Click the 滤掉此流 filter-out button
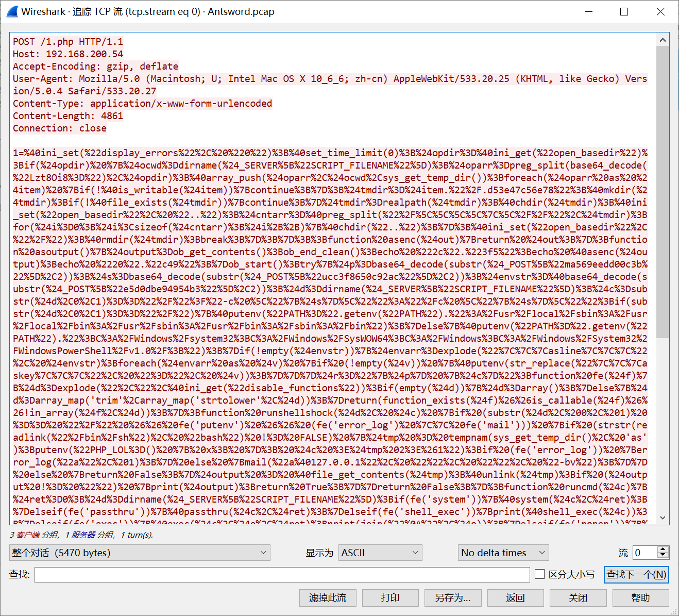 click(328, 598)
